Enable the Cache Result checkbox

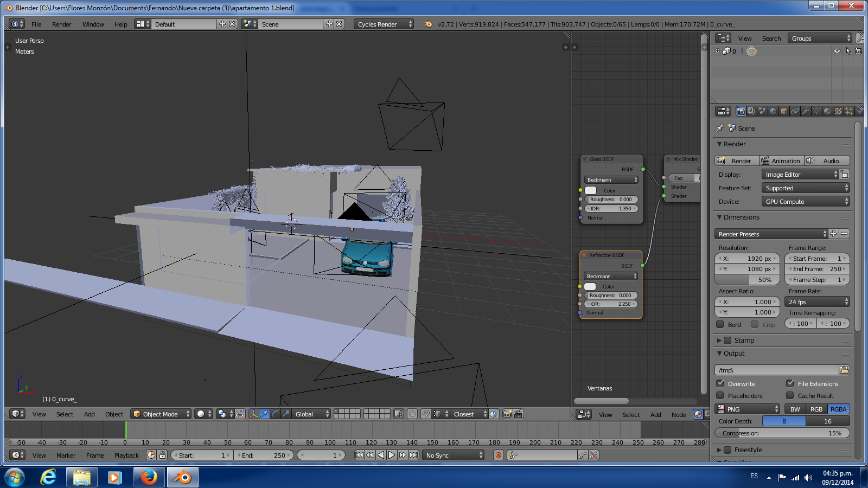790,396
